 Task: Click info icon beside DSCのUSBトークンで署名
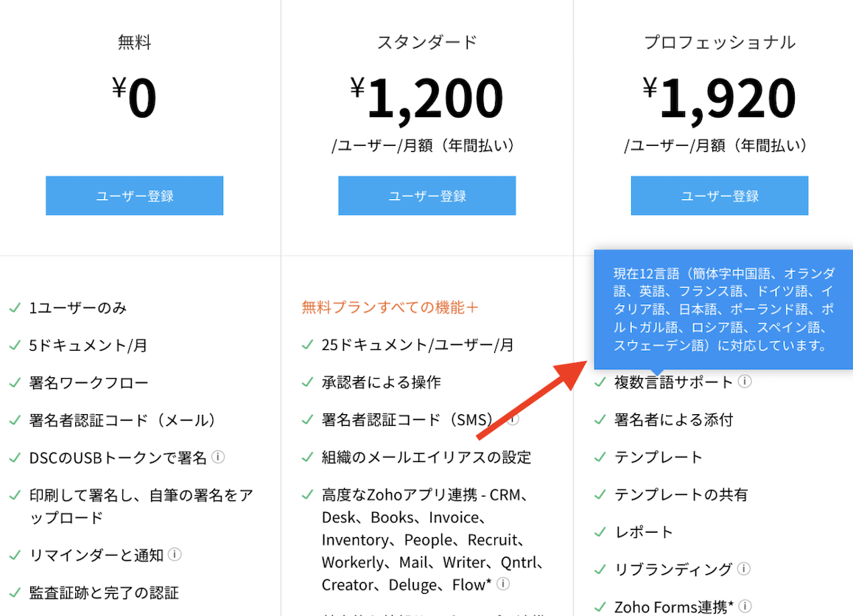click(218, 457)
